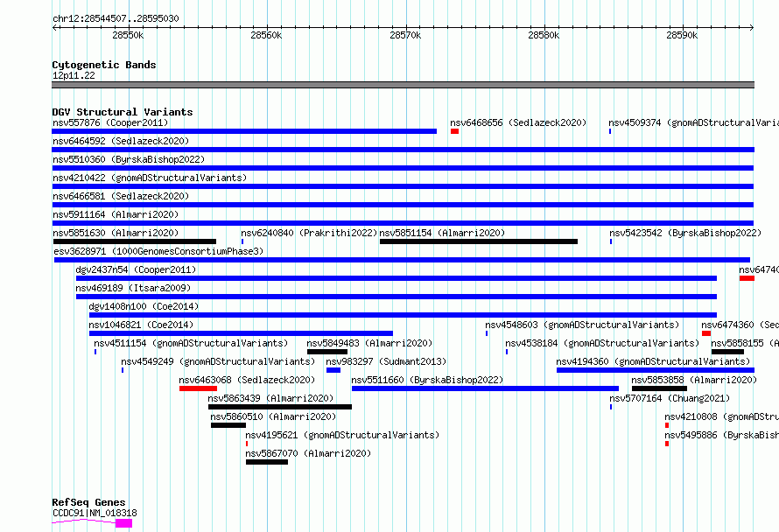
Task: Click the red bar under nsv6474360
Action: click(x=706, y=333)
